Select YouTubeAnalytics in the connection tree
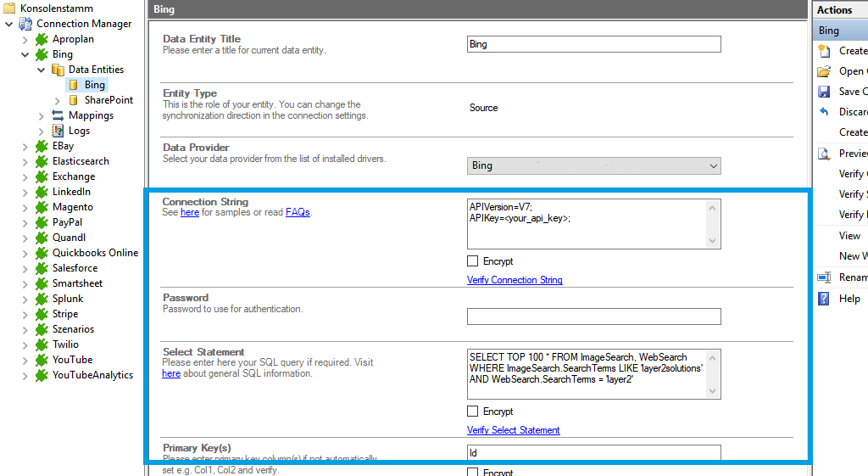This screenshot has width=868, height=476. 92,375
